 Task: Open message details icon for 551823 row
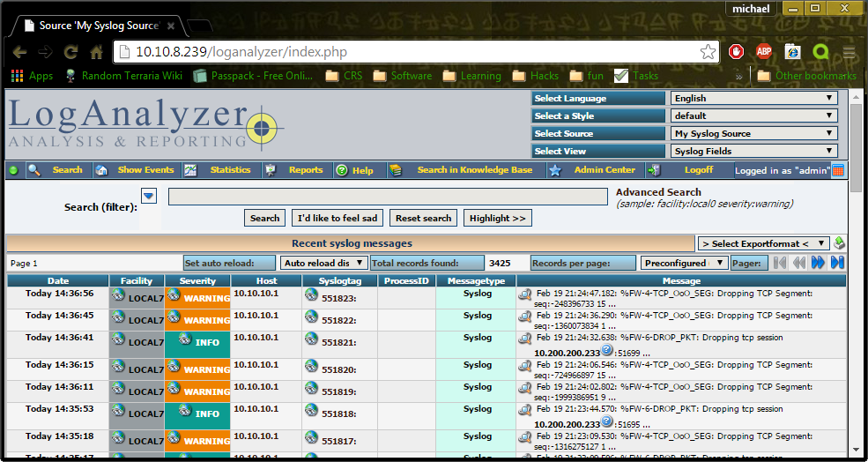(525, 294)
